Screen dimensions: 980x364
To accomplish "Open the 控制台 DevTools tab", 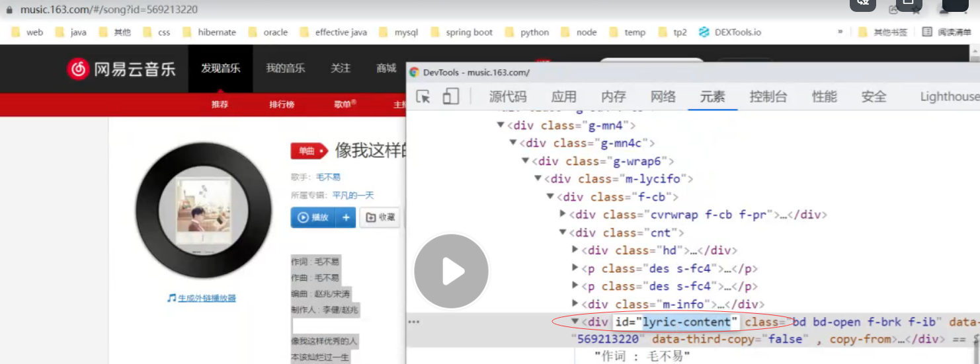I will (768, 96).
